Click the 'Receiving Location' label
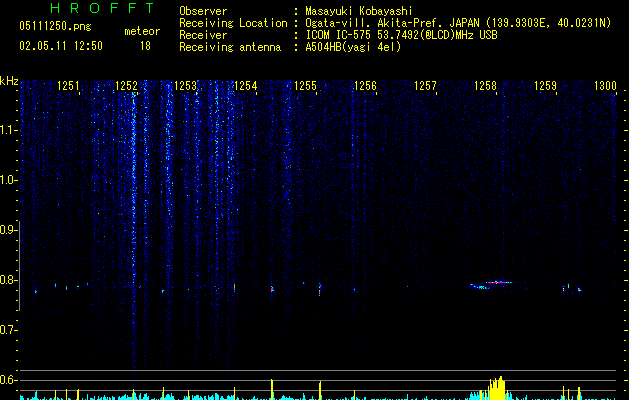The width and height of the screenshot is (629, 400). [233, 23]
